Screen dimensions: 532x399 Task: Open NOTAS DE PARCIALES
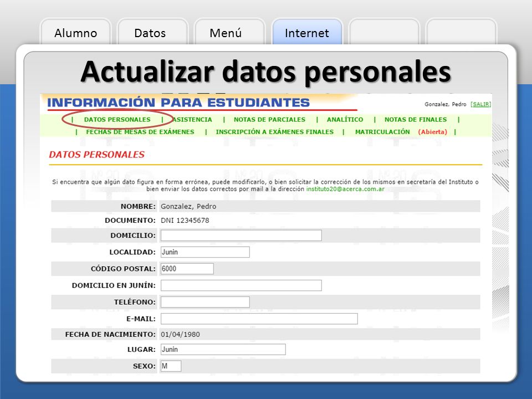tap(269, 120)
